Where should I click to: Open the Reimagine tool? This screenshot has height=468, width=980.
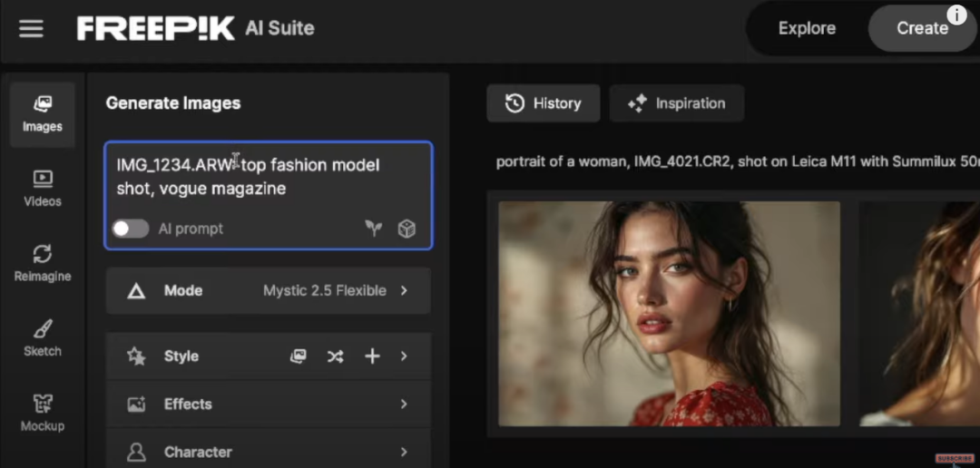click(43, 264)
